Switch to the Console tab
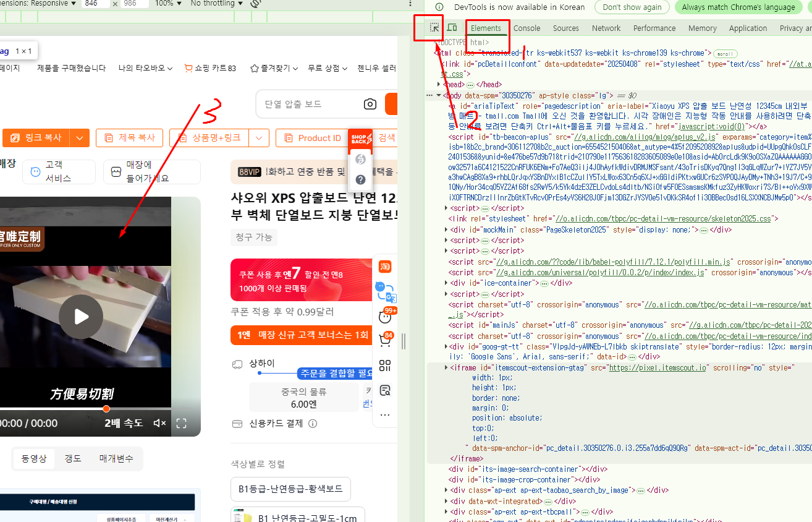812x522 pixels. click(x=527, y=28)
